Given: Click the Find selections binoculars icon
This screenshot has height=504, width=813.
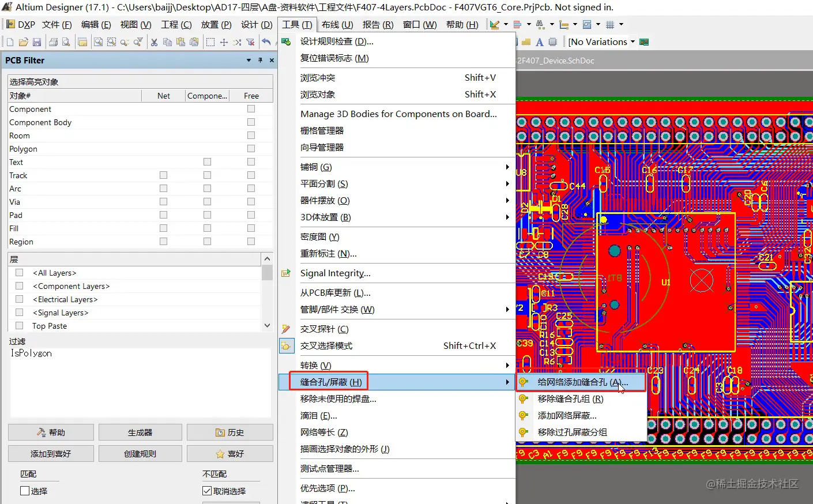Looking at the screenshot, I should (x=540, y=25).
